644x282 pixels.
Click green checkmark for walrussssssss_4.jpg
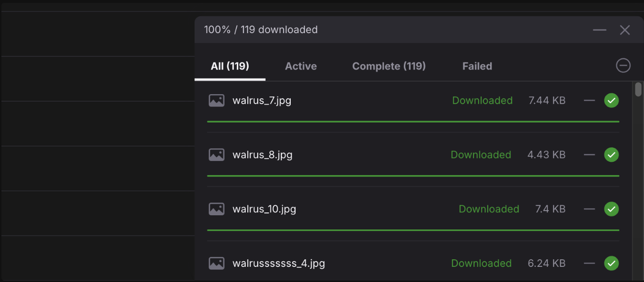[611, 264]
